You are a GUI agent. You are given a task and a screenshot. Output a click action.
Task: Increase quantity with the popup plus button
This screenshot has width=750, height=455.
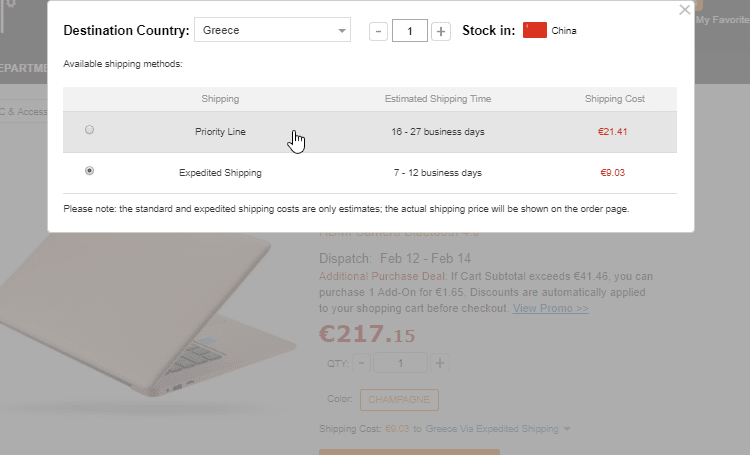(441, 31)
